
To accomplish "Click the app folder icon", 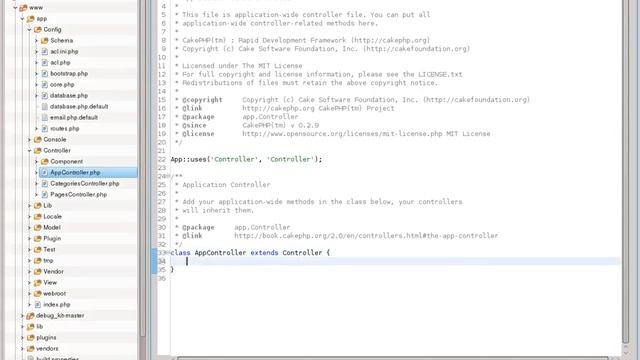I will [x=31, y=19].
